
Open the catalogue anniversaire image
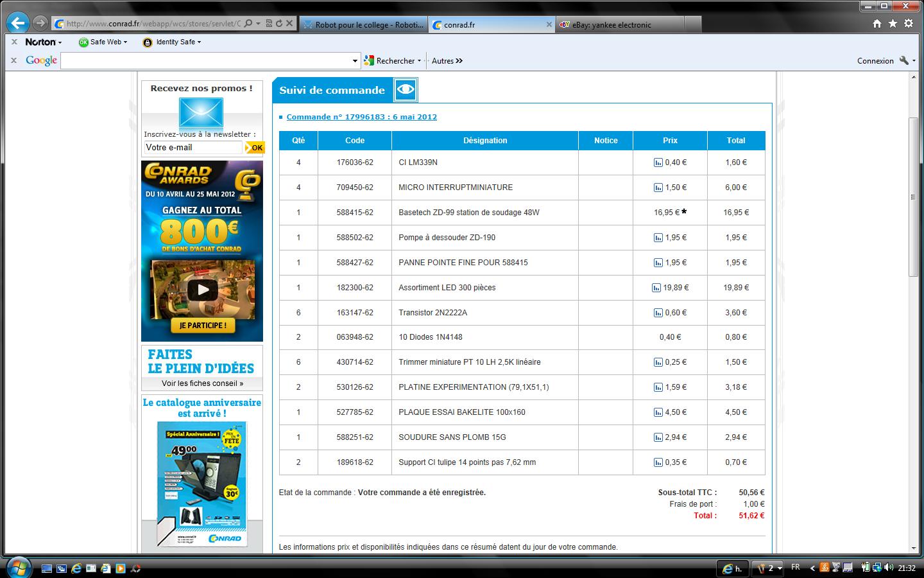point(202,484)
